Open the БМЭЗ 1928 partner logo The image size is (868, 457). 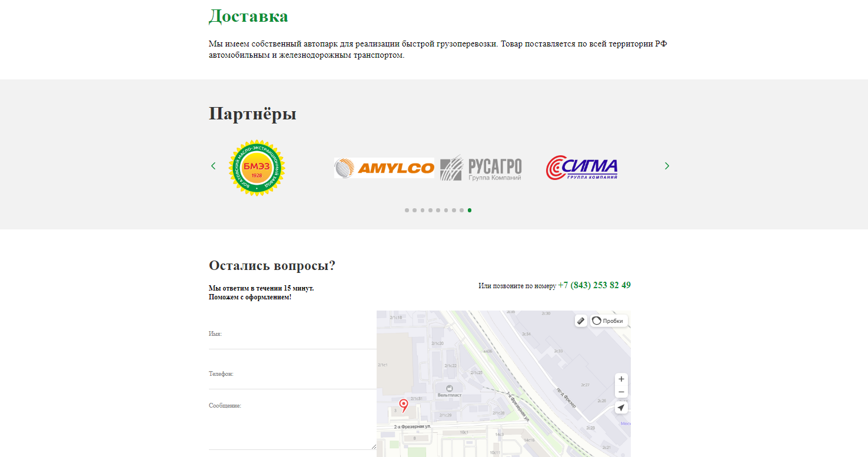[257, 168]
